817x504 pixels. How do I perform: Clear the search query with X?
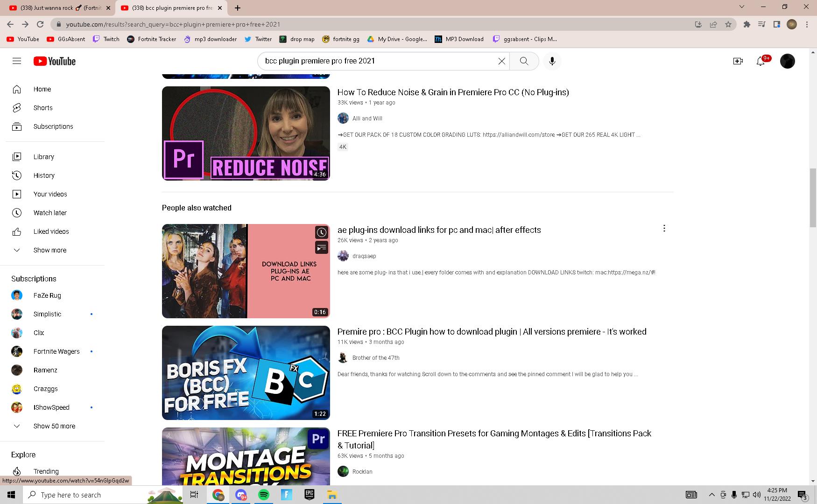[501, 61]
